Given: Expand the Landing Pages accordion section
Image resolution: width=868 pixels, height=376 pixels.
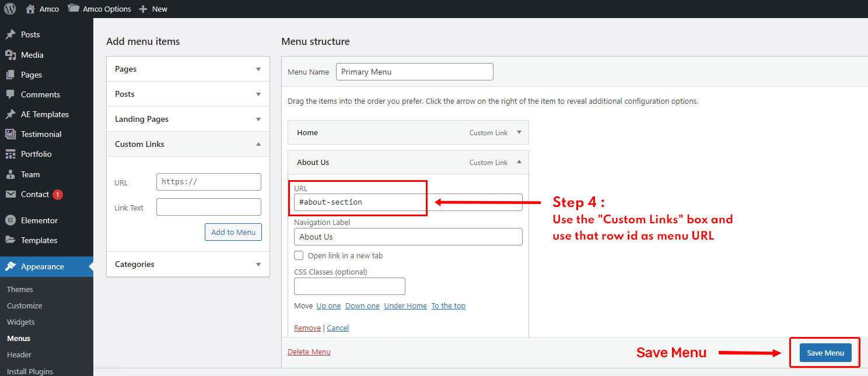Looking at the screenshot, I should tap(258, 119).
